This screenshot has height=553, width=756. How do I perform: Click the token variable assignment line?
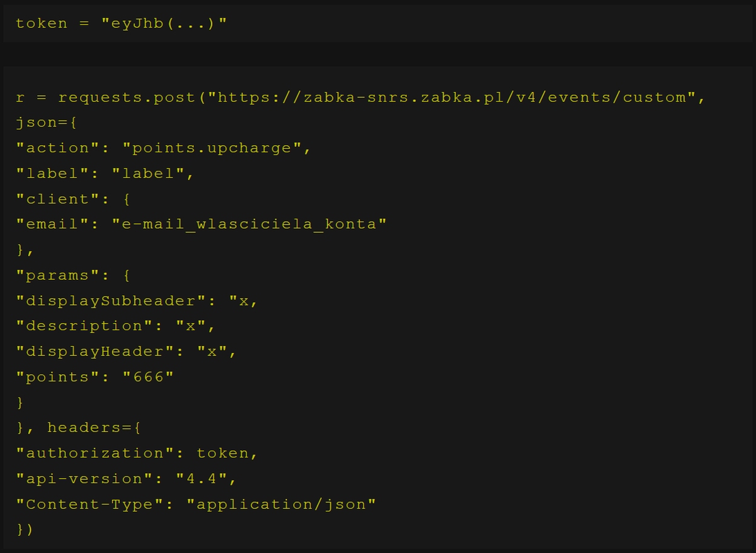click(x=120, y=23)
